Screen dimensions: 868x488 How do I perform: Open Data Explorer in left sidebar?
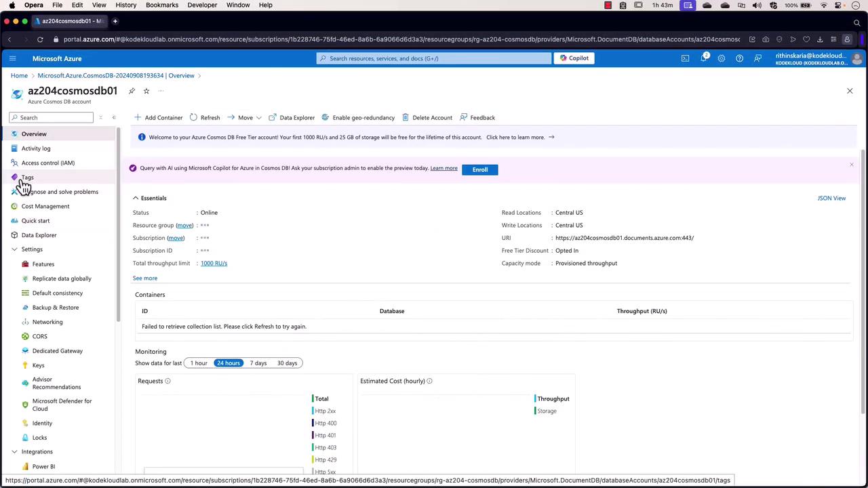39,235
